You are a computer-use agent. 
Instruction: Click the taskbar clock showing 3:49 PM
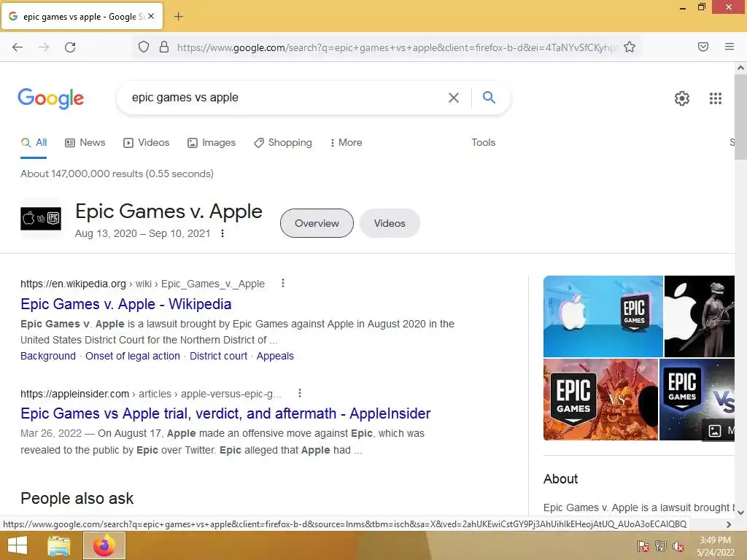[715, 546]
